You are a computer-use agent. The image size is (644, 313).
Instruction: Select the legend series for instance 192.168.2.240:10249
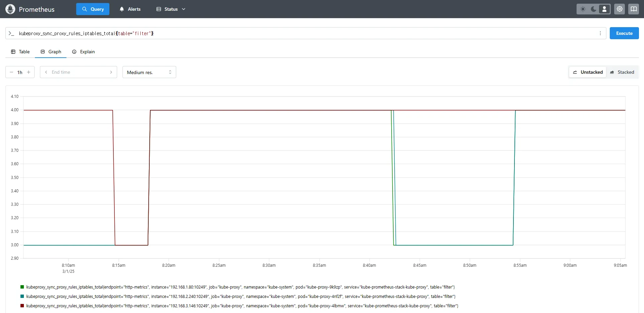click(x=241, y=297)
